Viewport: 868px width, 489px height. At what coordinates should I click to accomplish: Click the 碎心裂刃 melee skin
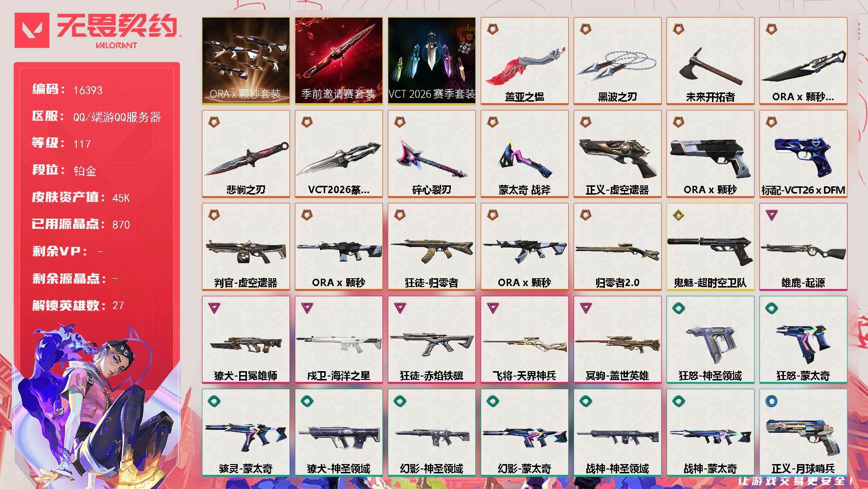click(431, 154)
